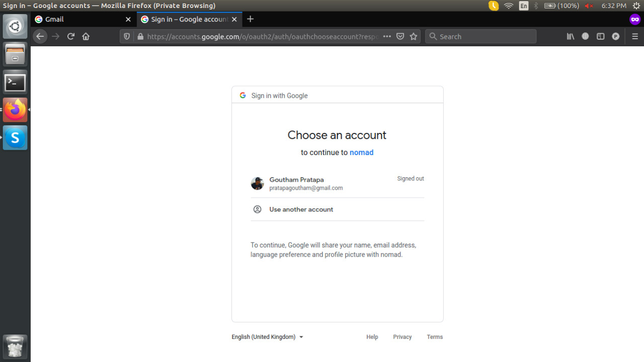The image size is (644, 362).
Task: Choose the Goutham Pratapa account
Action: (337, 183)
